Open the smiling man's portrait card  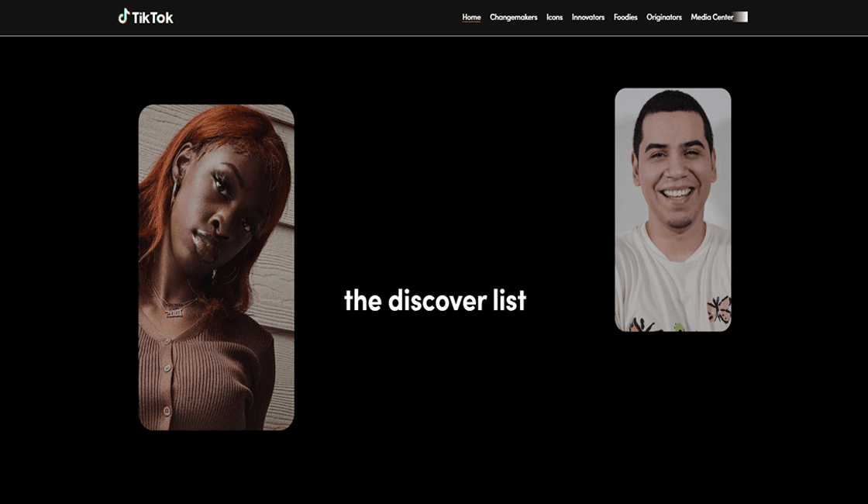(673, 209)
